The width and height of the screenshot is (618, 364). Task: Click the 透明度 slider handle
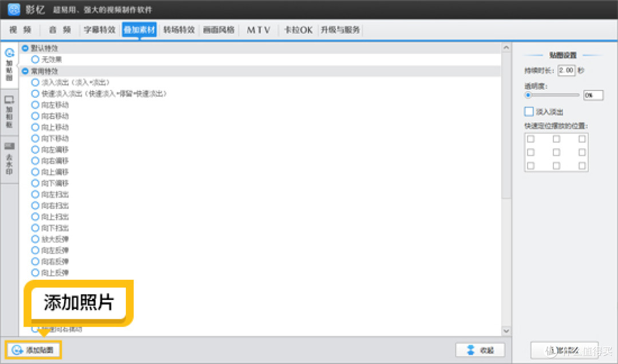(528, 95)
